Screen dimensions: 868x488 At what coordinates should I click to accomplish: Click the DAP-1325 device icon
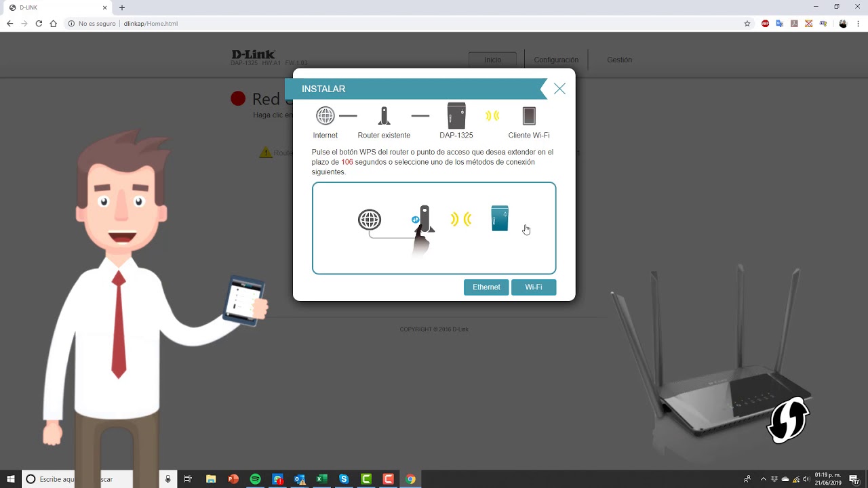pyautogui.click(x=456, y=116)
